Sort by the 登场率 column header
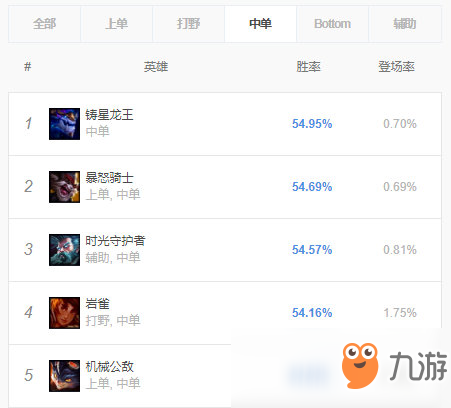The height and width of the screenshot is (408, 451). pos(396,67)
